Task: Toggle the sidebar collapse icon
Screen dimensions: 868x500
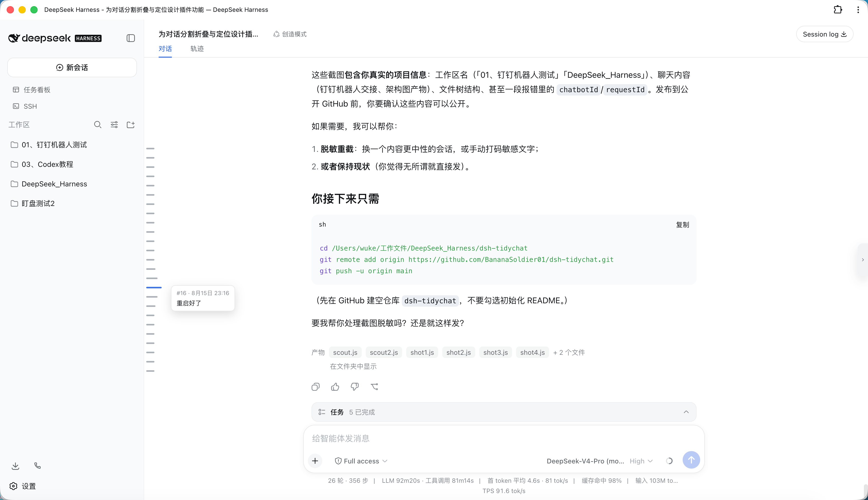Action: (131, 38)
